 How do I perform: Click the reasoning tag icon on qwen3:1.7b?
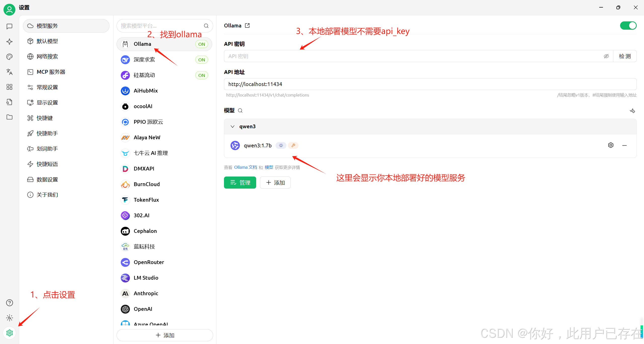coord(281,145)
